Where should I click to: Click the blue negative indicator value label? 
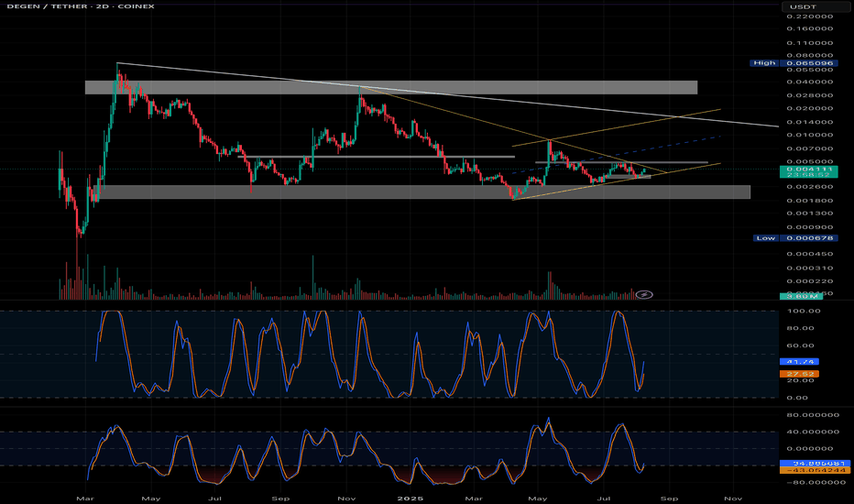click(815, 464)
